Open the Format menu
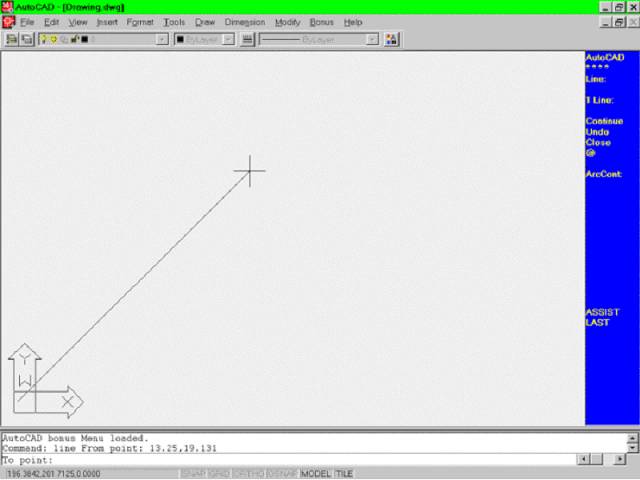 coord(140,22)
